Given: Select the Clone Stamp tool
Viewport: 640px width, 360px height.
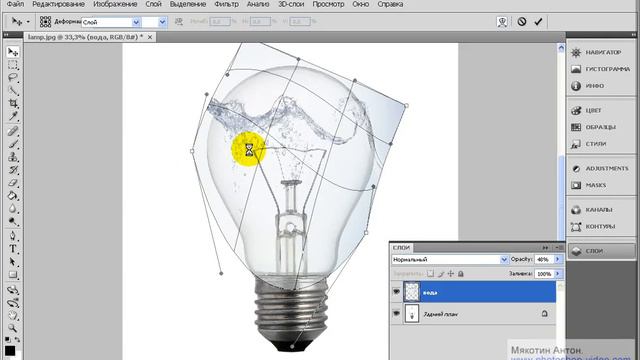Looking at the screenshot, I should 13,157.
